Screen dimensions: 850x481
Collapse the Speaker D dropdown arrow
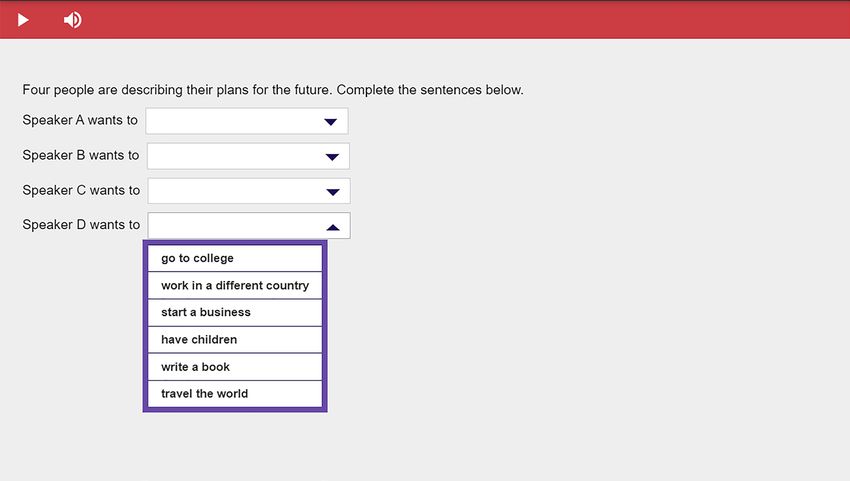click(333, 227)
